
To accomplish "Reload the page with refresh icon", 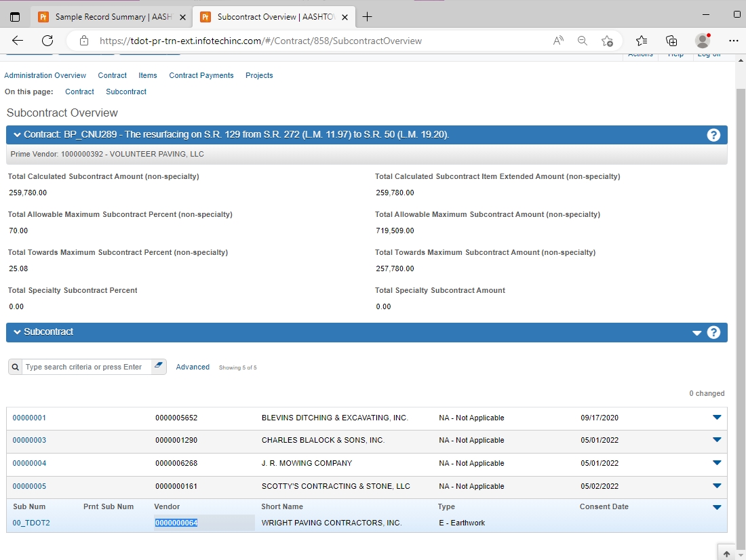I will [47, 41].
